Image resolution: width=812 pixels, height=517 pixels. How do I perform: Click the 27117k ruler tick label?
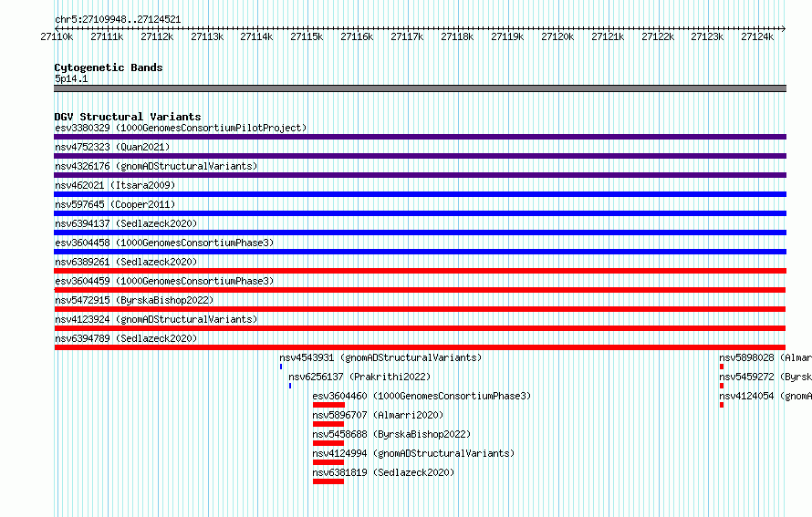click(x=407, y=36)
